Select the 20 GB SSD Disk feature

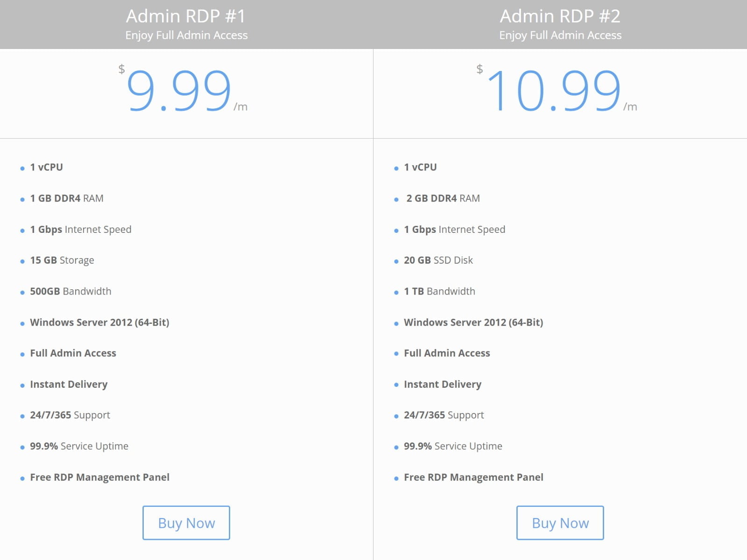(437, 260)
